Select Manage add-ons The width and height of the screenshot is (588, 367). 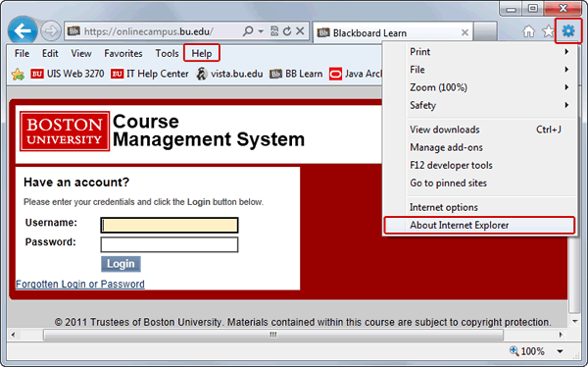(x=479, y=147)
